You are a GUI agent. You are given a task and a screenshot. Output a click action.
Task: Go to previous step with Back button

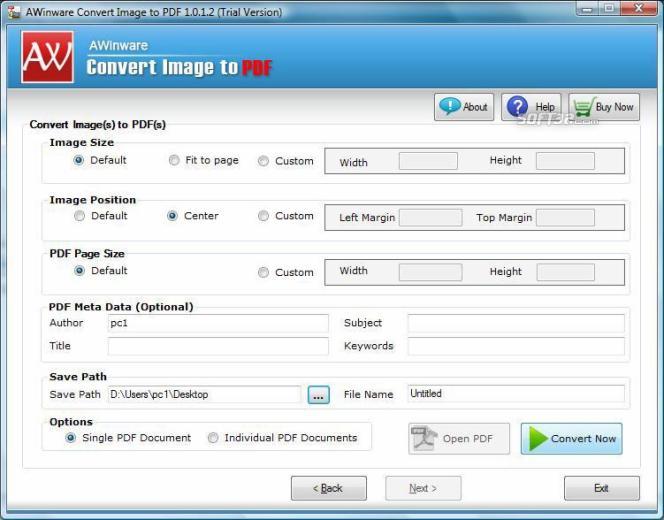pyautogui.click(x=329, y=488)
